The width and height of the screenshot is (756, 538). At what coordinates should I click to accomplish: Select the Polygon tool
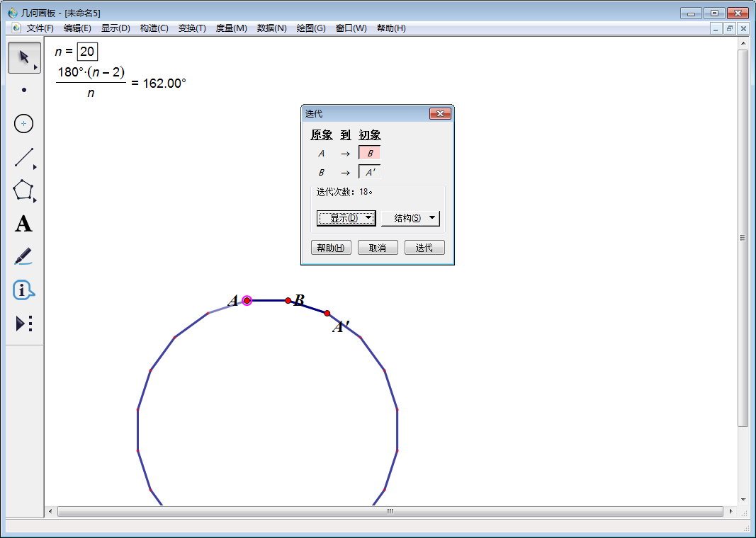tap(23, 191)
